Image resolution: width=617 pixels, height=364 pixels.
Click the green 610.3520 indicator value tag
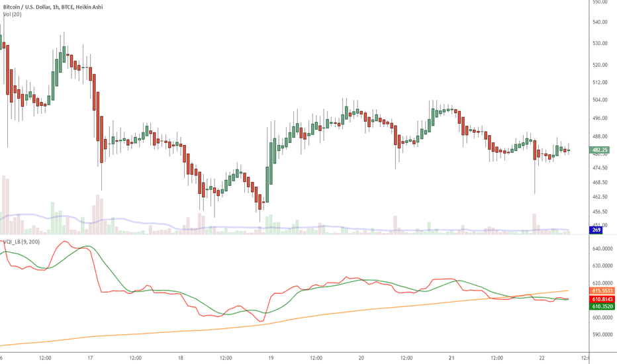[x=602, y=306]
